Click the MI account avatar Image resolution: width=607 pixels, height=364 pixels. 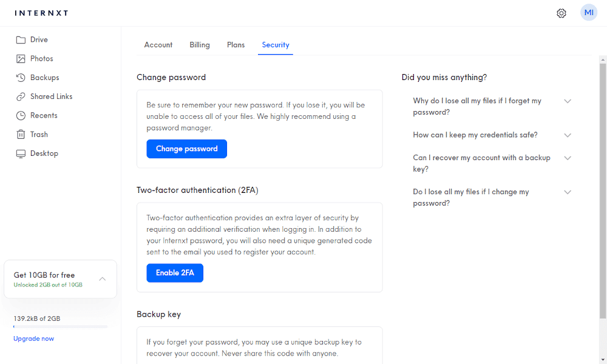point(588,12)
